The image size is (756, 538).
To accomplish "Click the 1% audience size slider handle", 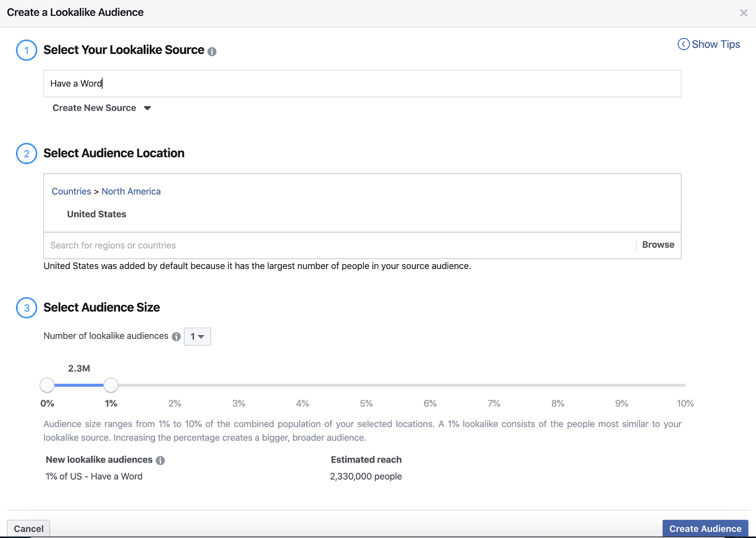I will 111,385.
